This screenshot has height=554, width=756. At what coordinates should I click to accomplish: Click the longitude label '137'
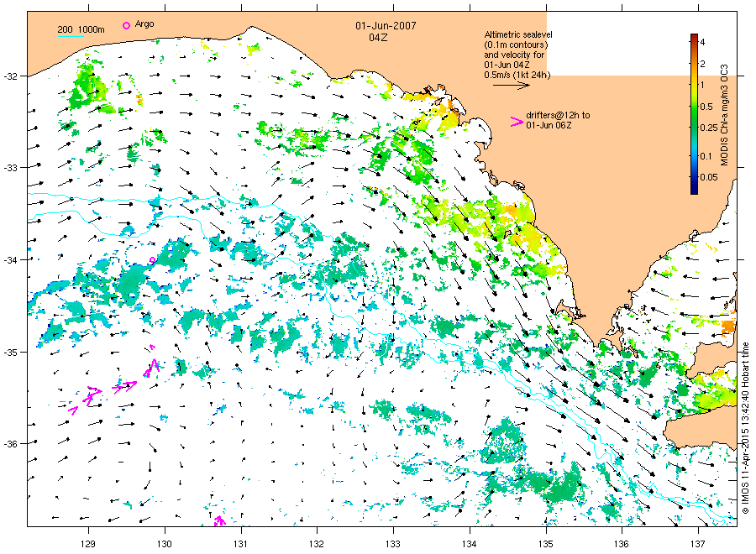point(698,544)
